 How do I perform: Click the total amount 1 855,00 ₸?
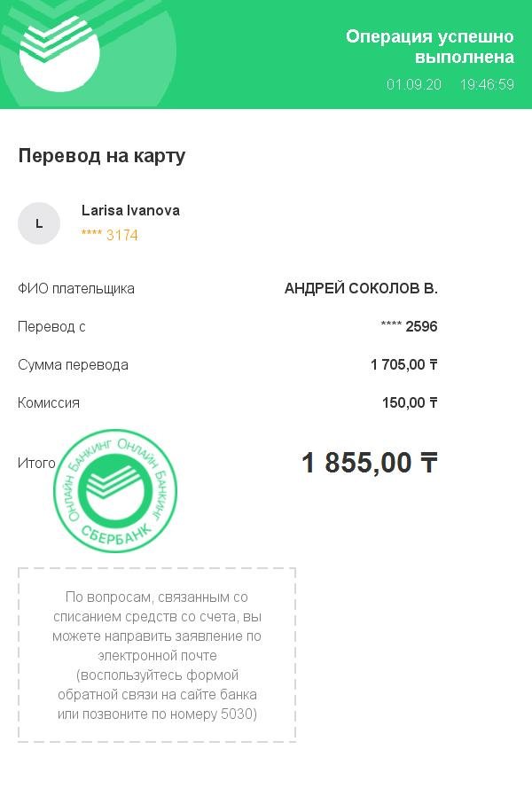(370, 463)
